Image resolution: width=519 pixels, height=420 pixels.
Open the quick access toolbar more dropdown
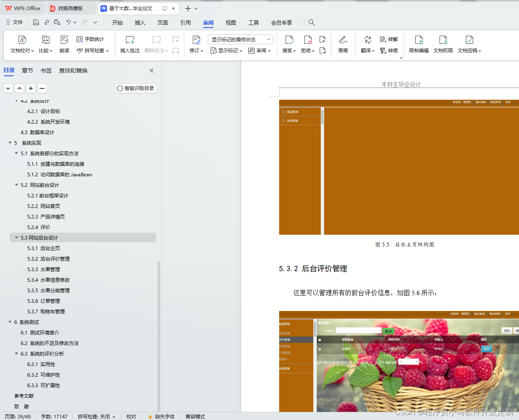tap(95, 22)
